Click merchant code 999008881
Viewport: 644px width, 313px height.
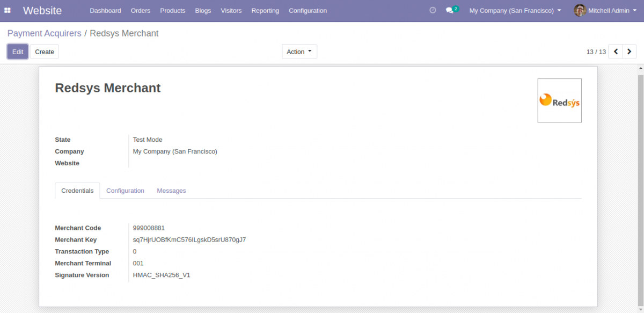coord(149,228)
